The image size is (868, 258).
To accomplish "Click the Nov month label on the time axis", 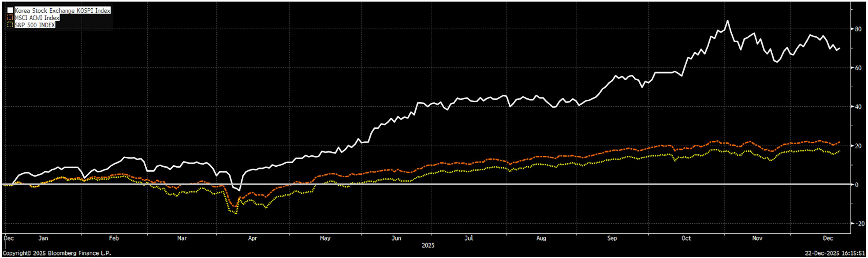I will 757,238.
